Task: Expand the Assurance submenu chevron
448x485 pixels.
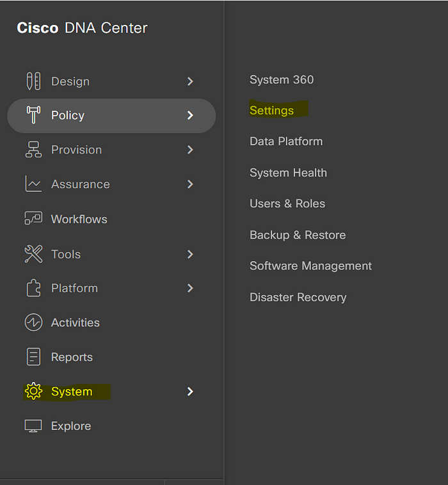Action: (x=190, y=184)
